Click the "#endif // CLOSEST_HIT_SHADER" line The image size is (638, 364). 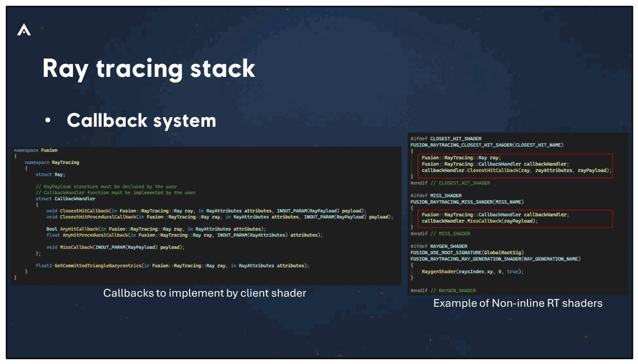(x=450, y=183)
